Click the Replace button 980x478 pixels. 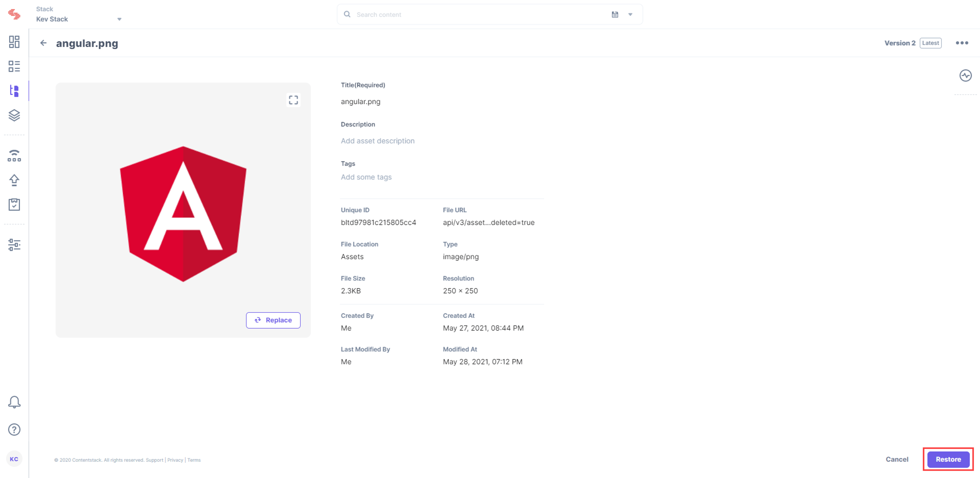click(x=273, y=320)
